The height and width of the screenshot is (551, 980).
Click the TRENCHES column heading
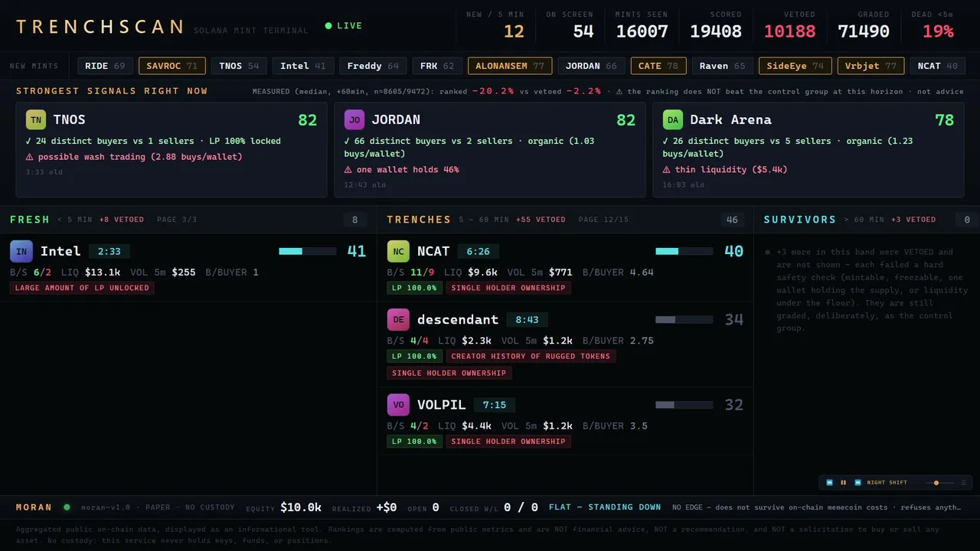(419, 220)
